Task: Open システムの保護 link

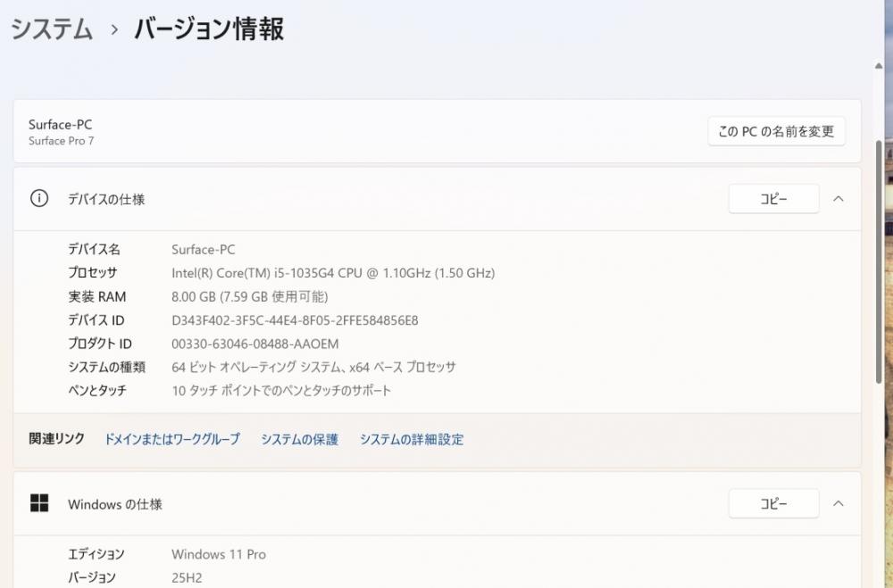Action: pos(299,439)
